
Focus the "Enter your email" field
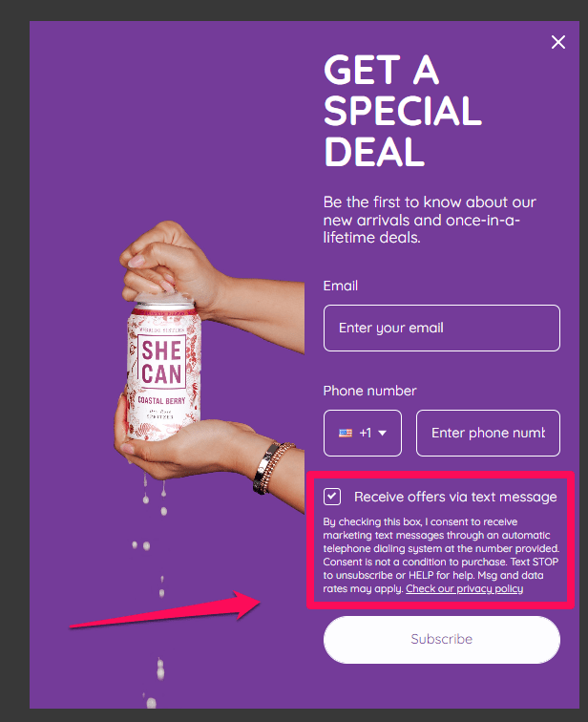pyautogui.click(x=441, y=328)
